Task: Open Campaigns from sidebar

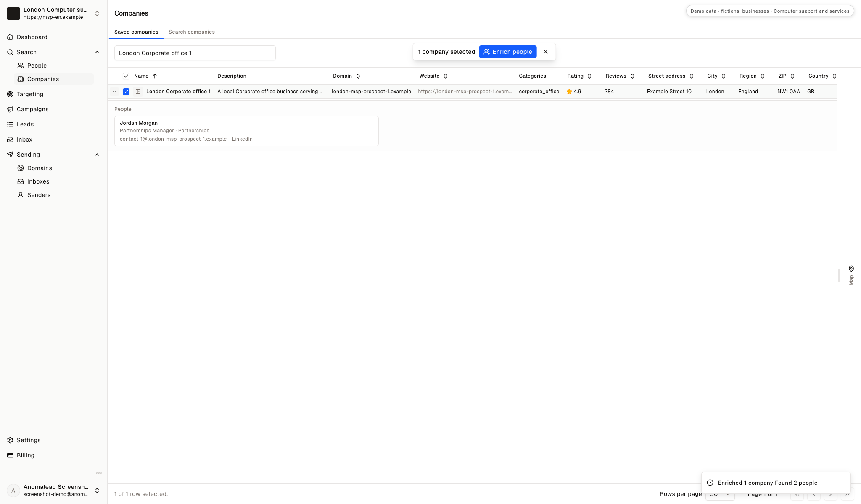Action: pyautogui.click(x=32, y=109)
